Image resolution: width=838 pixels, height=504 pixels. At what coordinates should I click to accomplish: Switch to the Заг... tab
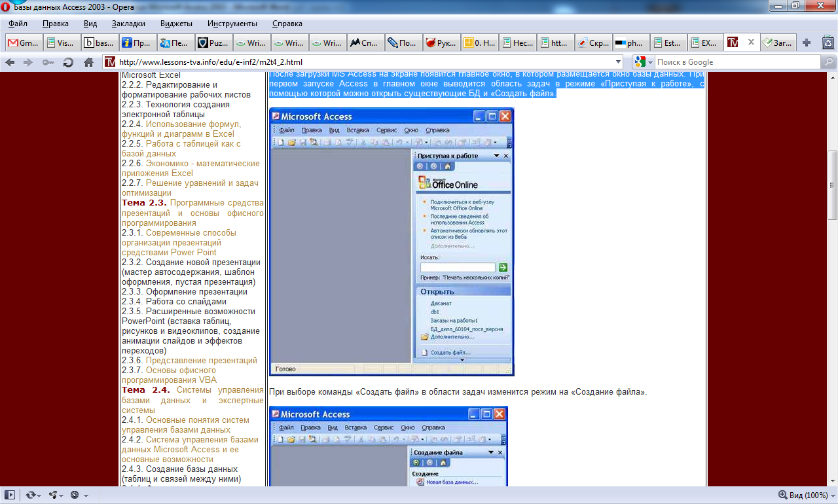point(778,43)
